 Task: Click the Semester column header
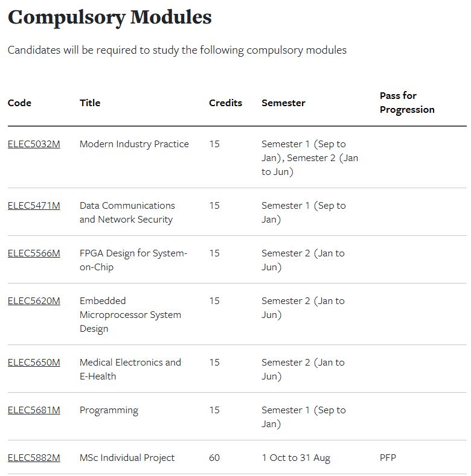click(283, 103)
